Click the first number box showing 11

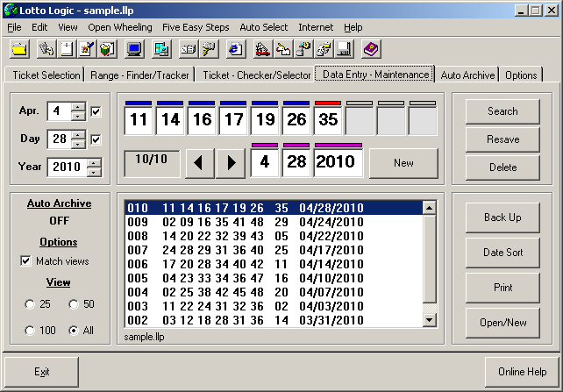click(x=139, y=120)
